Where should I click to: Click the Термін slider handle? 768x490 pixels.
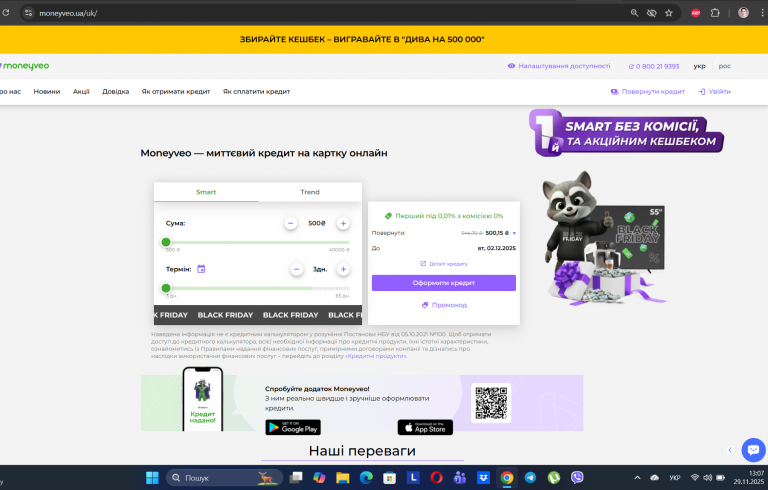(x=166, y=288)
